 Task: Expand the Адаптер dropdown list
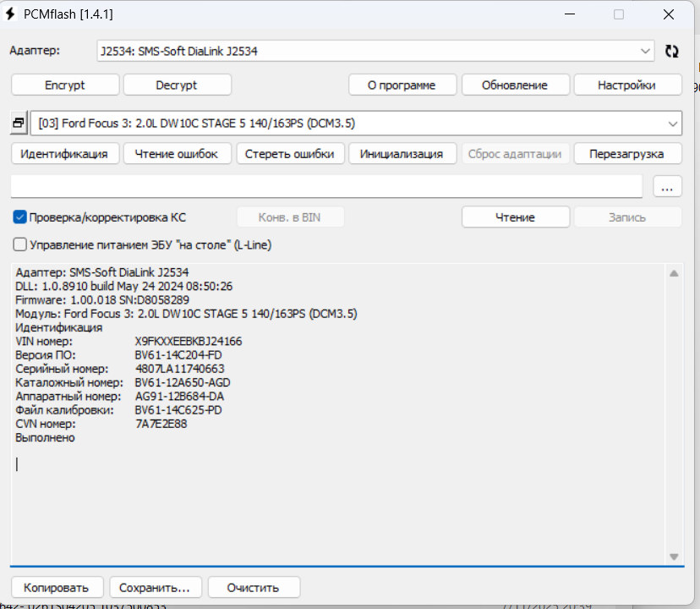(x=647, y=51)
